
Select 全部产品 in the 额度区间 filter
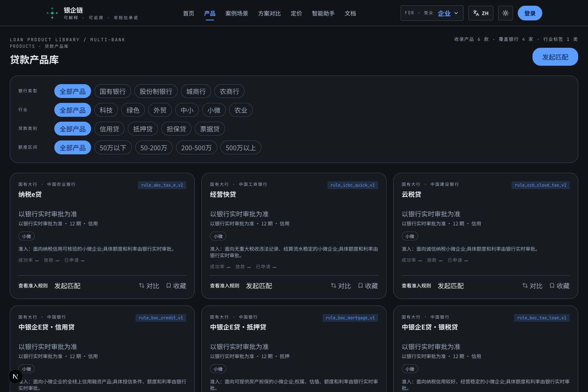click(x=73, y=148)
